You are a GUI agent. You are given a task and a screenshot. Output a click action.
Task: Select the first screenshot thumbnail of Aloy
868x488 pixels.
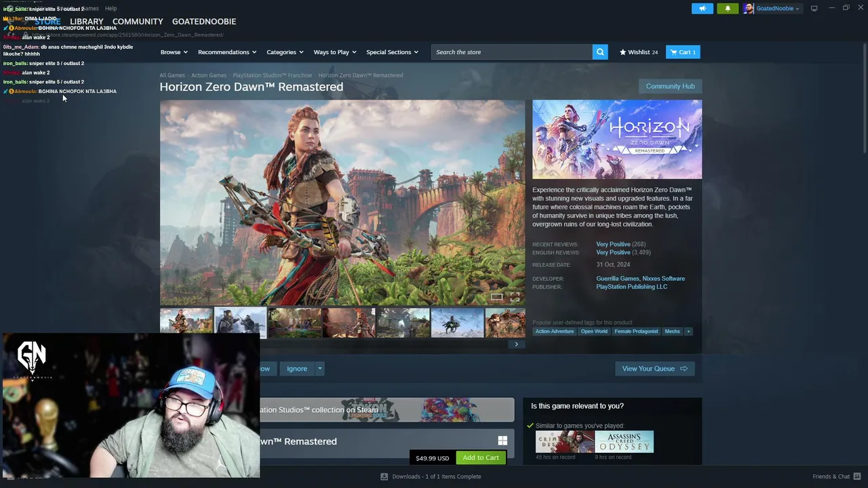[186, 323]
